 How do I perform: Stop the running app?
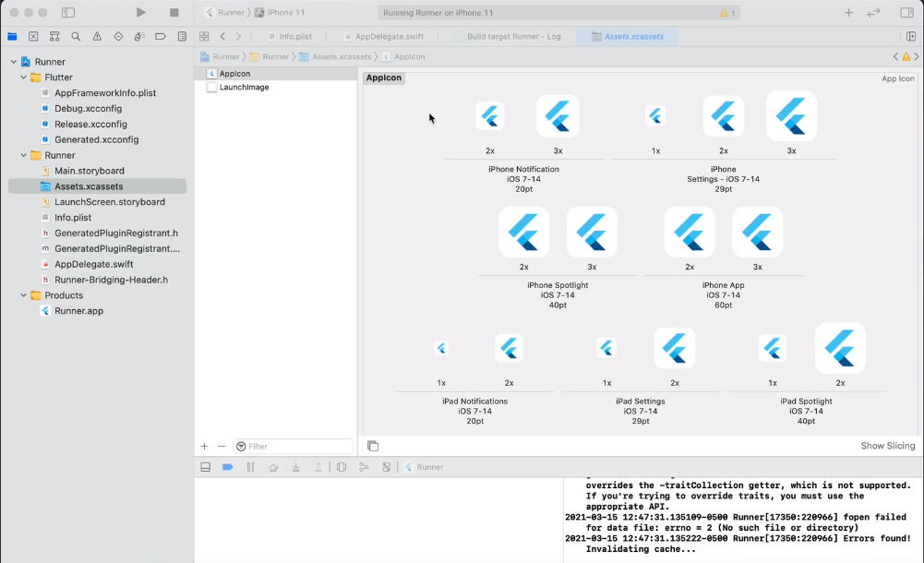(x=174, y=13)
